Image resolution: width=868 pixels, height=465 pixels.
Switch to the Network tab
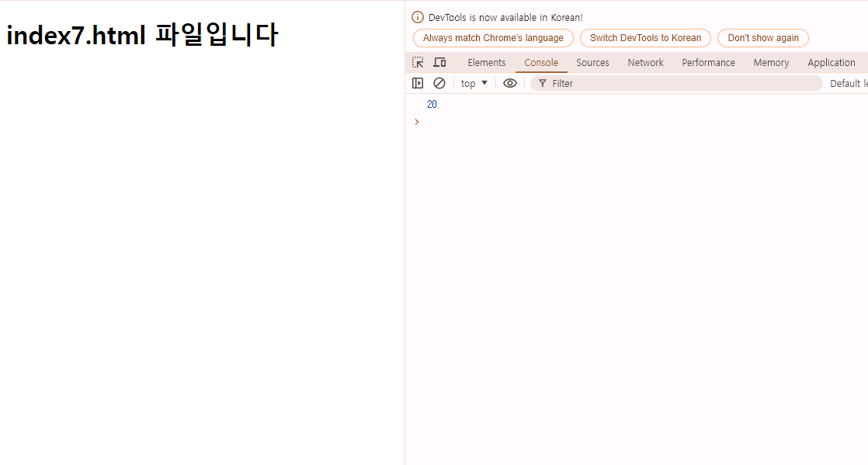pos(645,63)
